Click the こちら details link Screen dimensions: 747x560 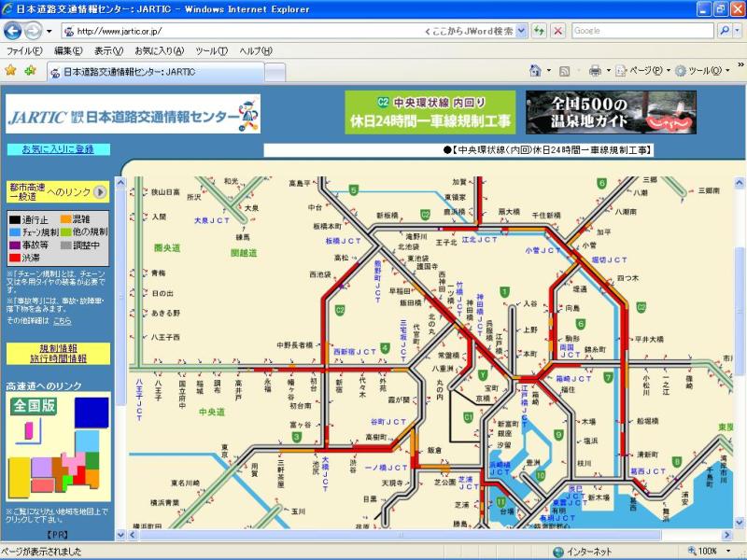click(x=63, y=321)
